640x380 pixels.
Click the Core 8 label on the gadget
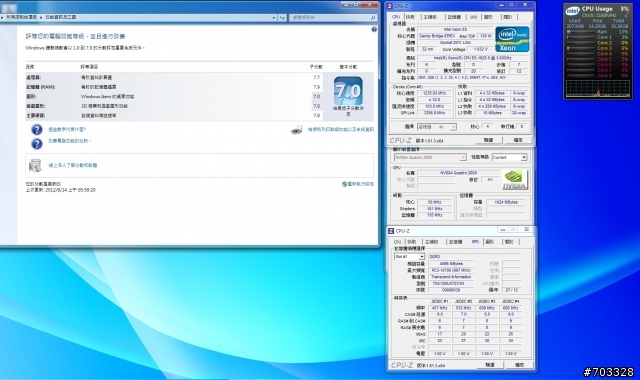point(604,76)
